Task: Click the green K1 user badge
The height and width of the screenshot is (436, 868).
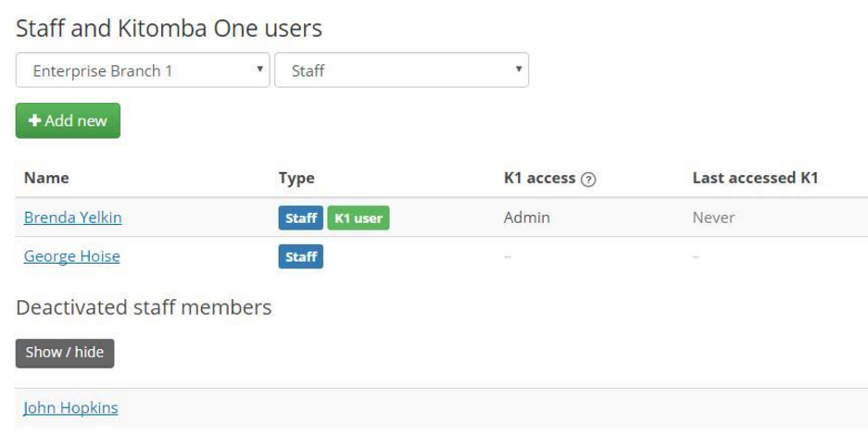Action: tap(359, 218)
